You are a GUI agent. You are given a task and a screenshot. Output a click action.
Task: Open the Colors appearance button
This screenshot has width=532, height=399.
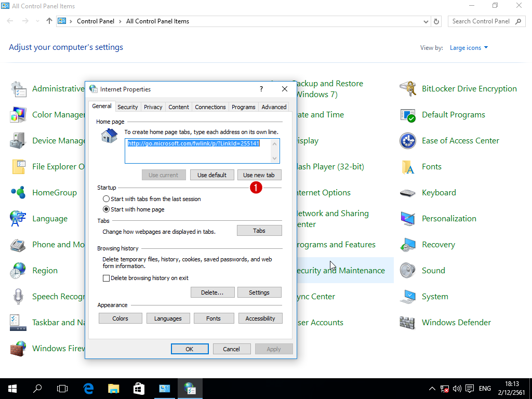(121, 318)
